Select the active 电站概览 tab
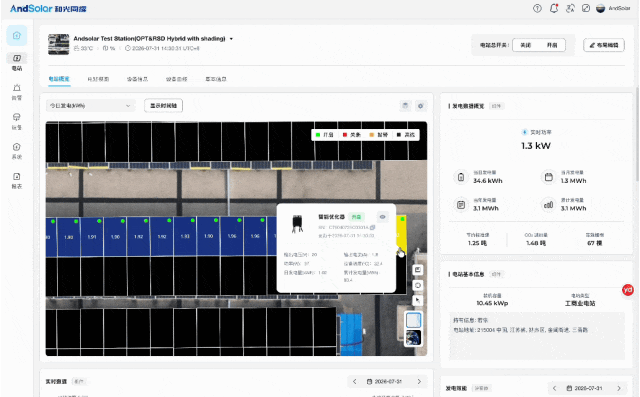This screenshot has height=397, width=640. 59,79
